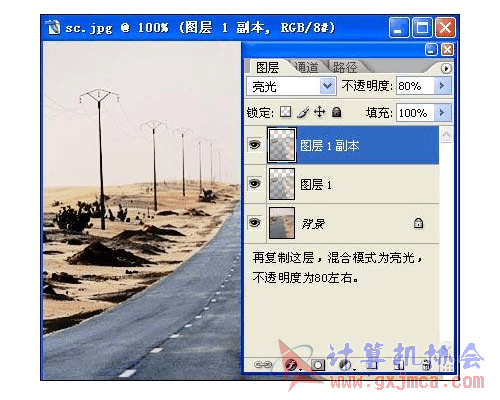Lock position with the move-arrows icon
This screenshot has width=500, height=400.
[x=319, y=112]
